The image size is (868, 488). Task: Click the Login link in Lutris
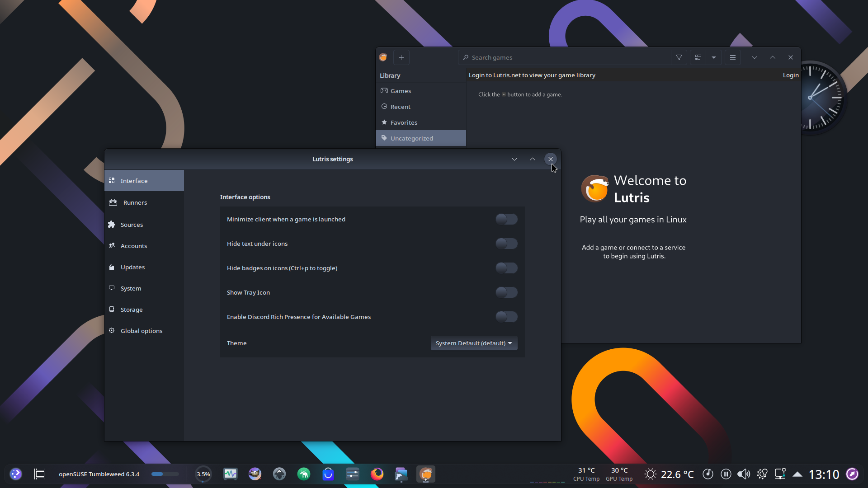tap(791, 75)
